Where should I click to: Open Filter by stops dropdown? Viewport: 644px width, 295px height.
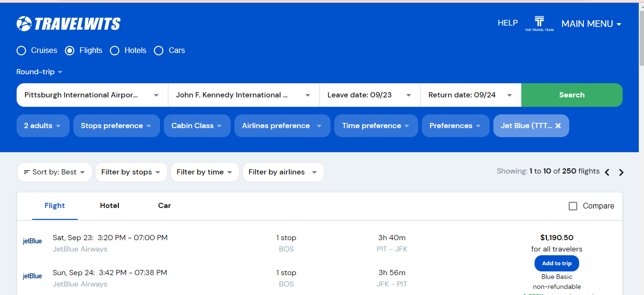(x=131, y=172)
